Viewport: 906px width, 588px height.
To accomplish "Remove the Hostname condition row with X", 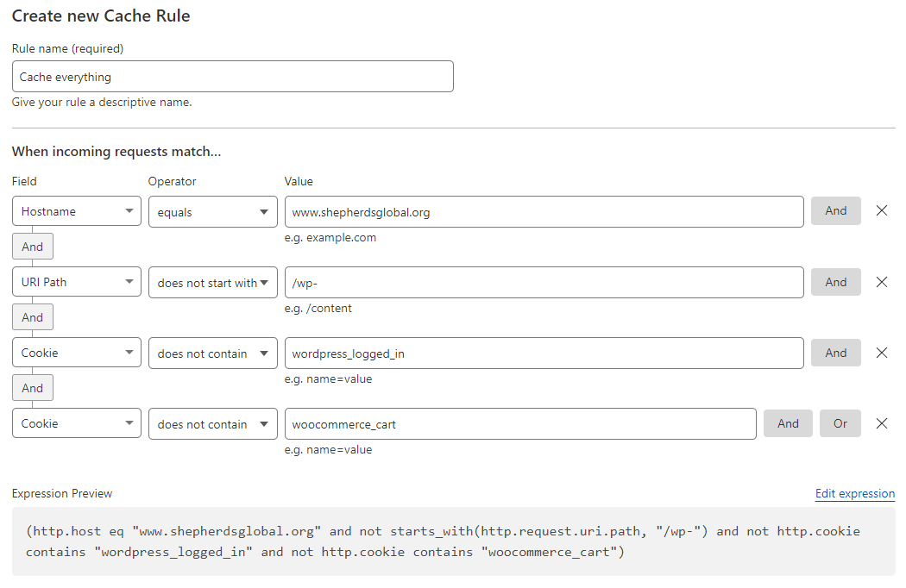I will (x=882, y=211).
